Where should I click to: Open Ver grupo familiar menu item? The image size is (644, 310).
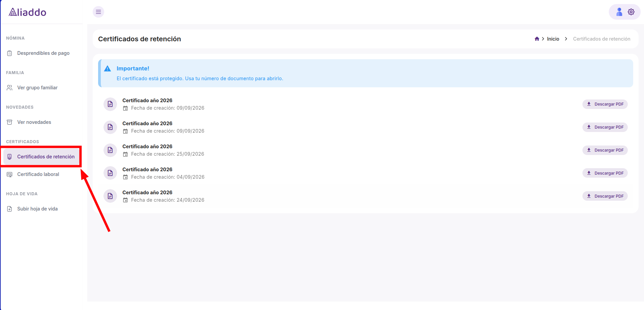click(x=41, y=88)
